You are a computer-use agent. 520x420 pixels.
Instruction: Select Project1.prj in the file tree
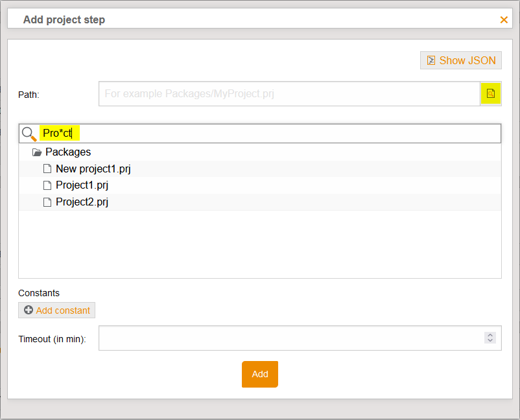pyautogui.click(x=82, y=185)
